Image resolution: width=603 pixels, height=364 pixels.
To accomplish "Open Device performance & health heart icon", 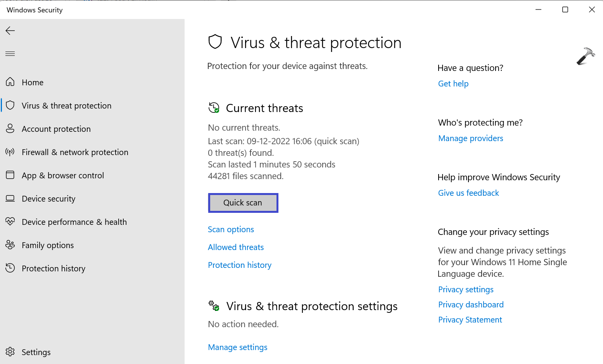I will click(10, 222).
